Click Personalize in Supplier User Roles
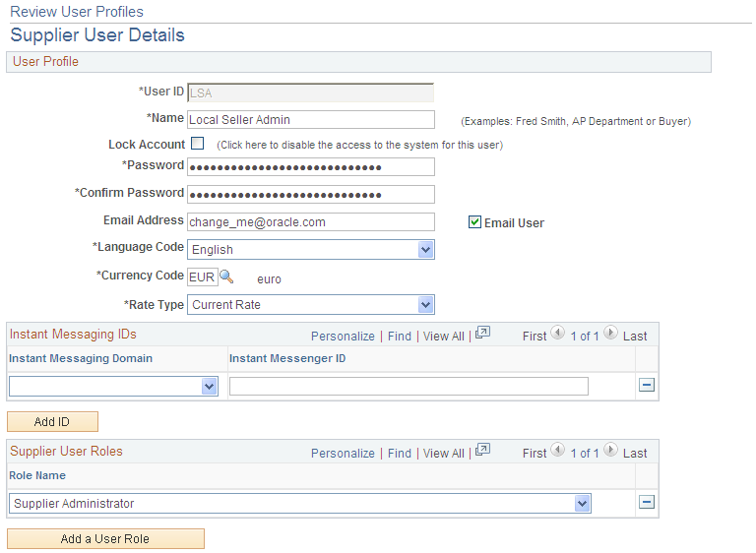Image resolution: width=756 pixels, height=553 pixels. pyautogui.click(x=343, y=454)
